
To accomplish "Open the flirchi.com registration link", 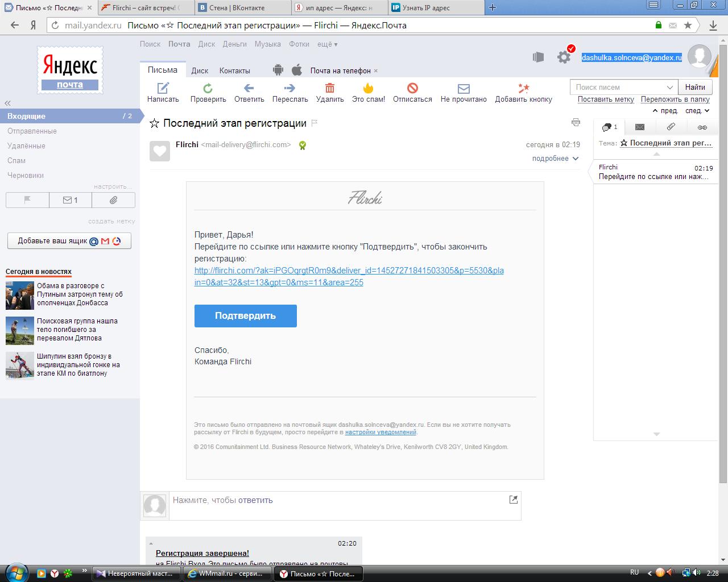I will [x=349, y=276].
